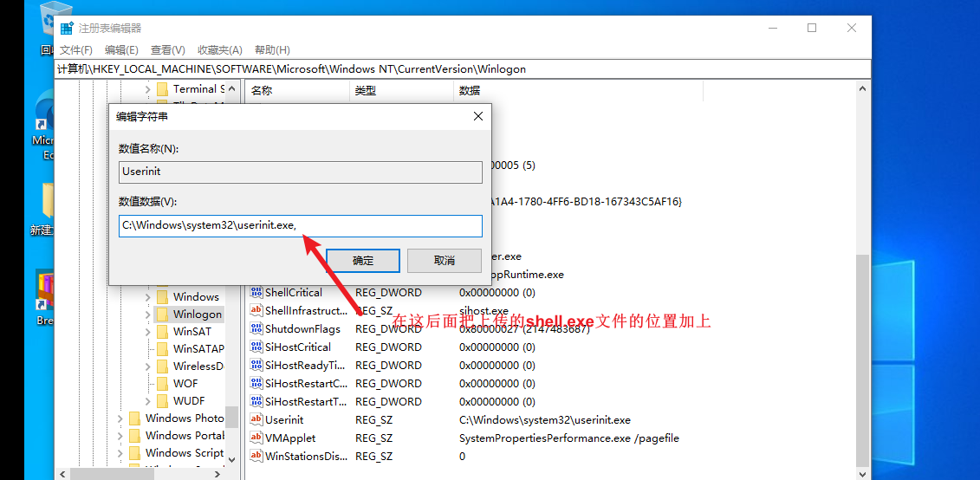The image size is (980, 480).
Task: Expand the Windows Portal tree node
Action: coord(120,436)
